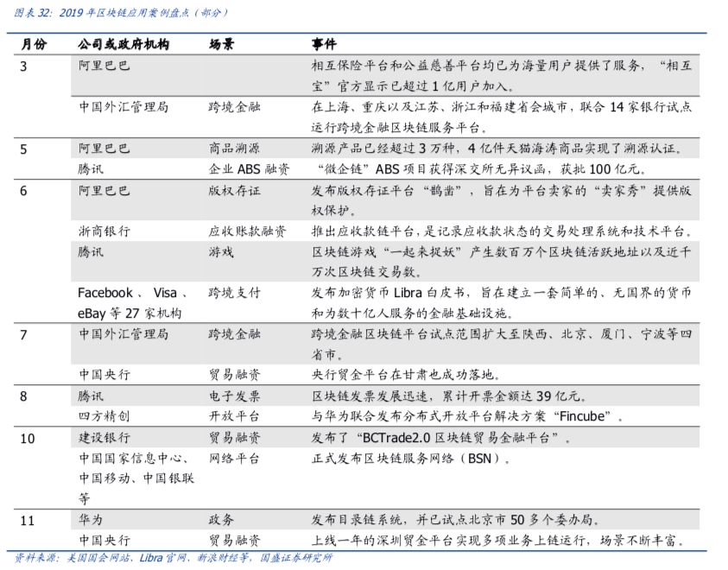Click 贸易融资 in the 甘肃 row
728x570 pixels.
(235, 375)
